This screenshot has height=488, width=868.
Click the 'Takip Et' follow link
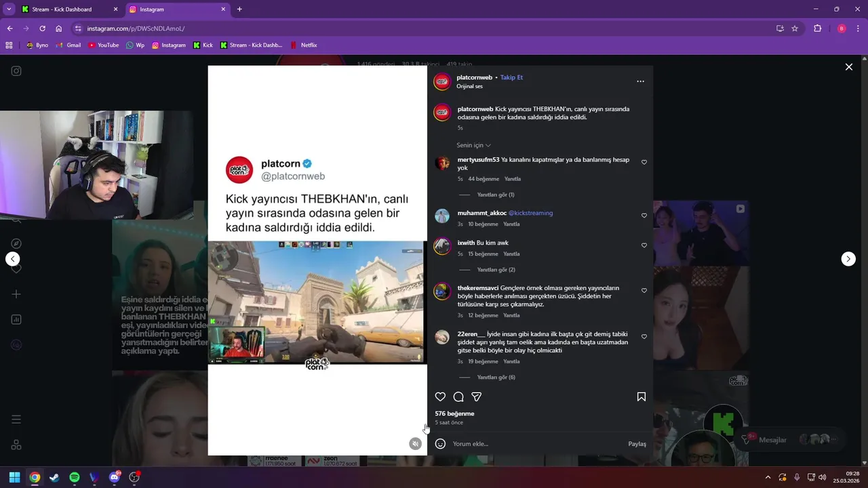tap(511, 77)
